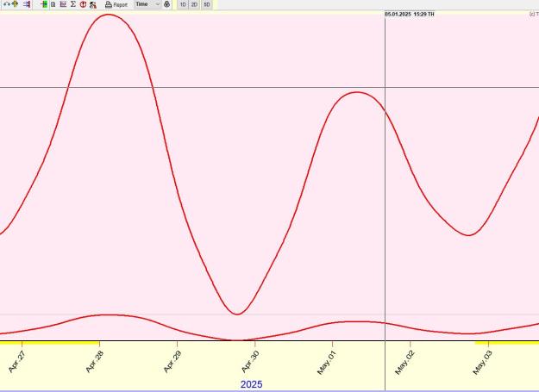Screen dimensions: 539x392
Task: Expand the Time dropdown
Action: pos(147,4)
